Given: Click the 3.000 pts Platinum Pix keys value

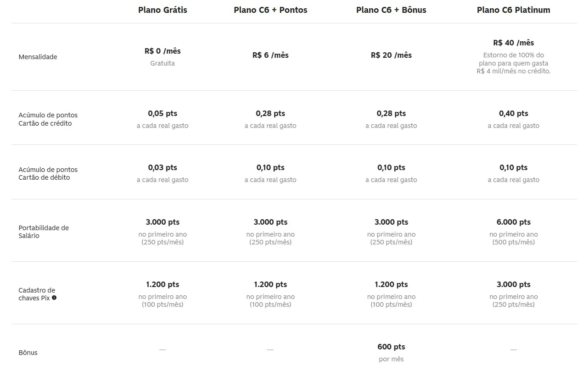Looking at the screenshot, I should [513, 284].
